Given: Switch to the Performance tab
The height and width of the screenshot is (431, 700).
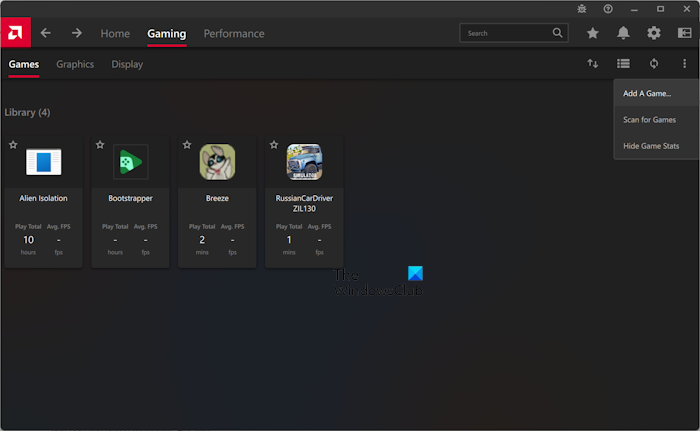Looking at the screenshot, I should (234, 33).
